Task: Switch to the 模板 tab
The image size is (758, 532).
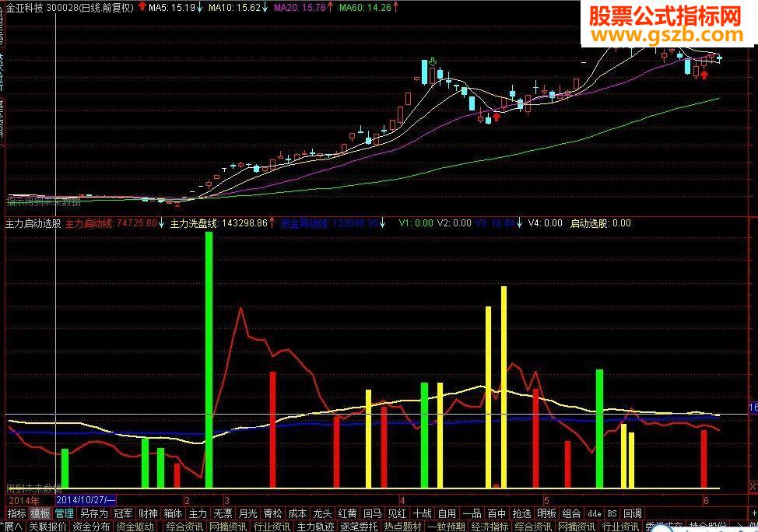Action: point(40,513)
